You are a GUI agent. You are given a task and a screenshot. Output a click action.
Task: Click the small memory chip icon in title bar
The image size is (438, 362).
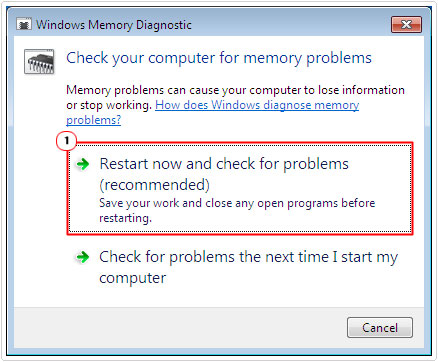pos(24,24)
